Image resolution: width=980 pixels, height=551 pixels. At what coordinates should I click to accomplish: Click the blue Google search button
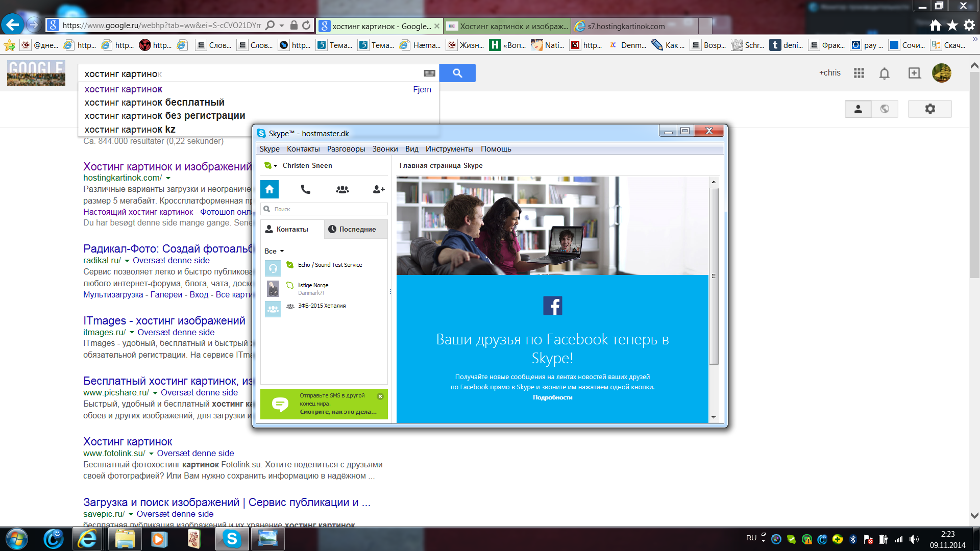tap(457, 73)
